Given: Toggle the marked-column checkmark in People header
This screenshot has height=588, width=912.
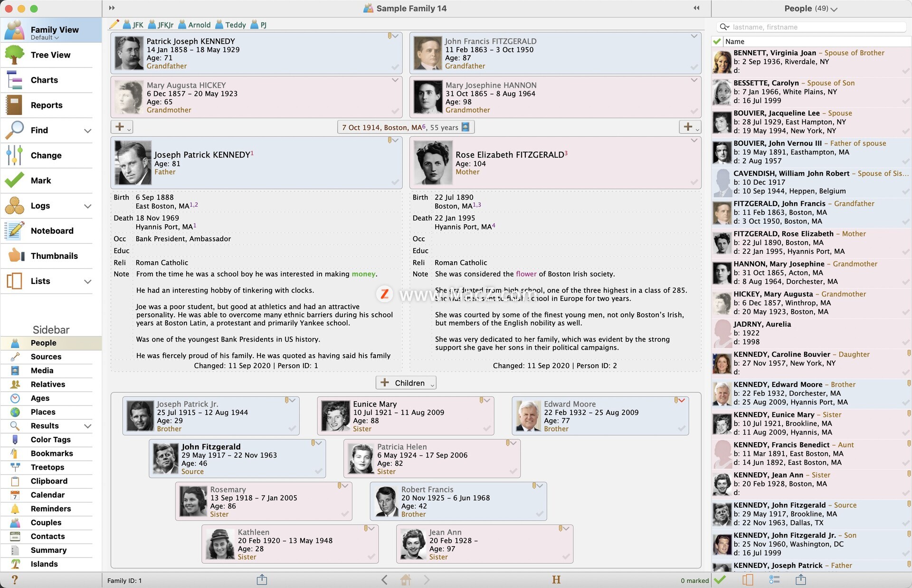Looking at the screenshot, I should tap(717, 41).
